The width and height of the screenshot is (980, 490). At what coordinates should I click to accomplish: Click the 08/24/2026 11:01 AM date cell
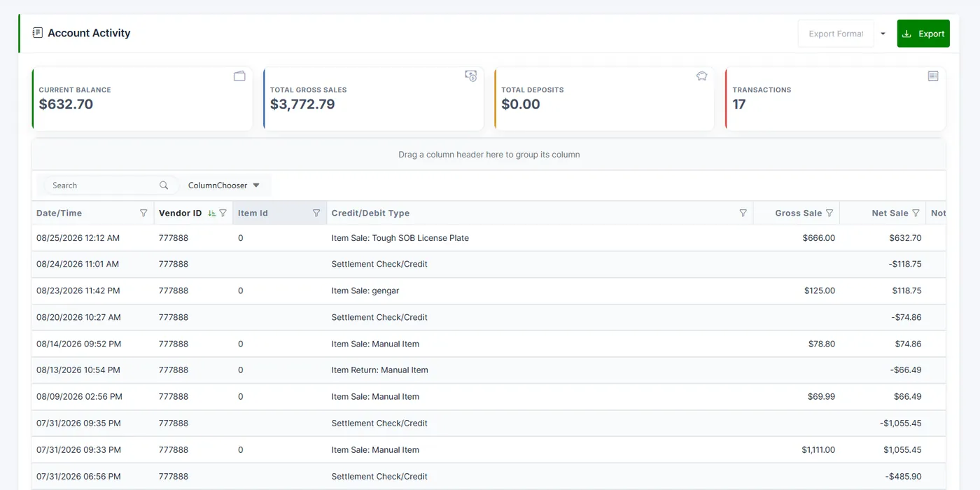(93, 264)
